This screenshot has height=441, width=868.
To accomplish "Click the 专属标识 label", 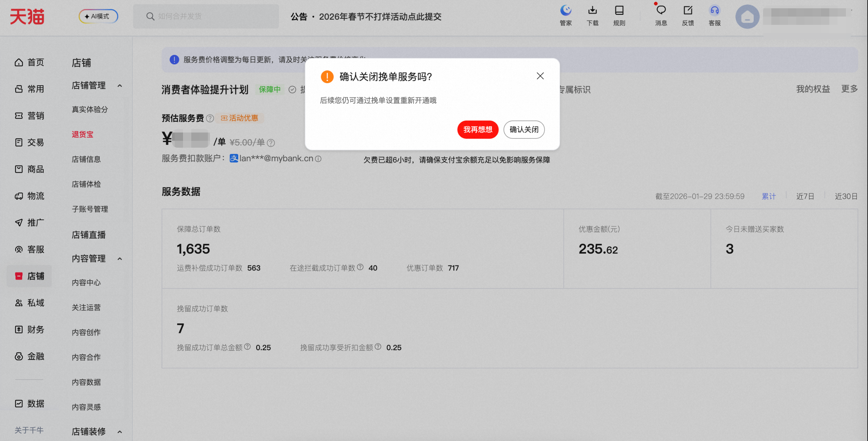I will click(x=574, y=90).
